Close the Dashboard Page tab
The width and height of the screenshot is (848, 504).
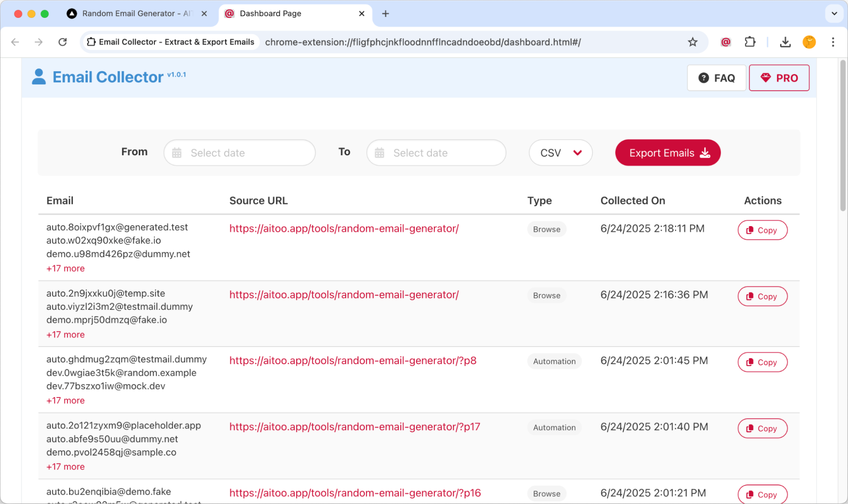pyautogui.click(x=361, y=14)
